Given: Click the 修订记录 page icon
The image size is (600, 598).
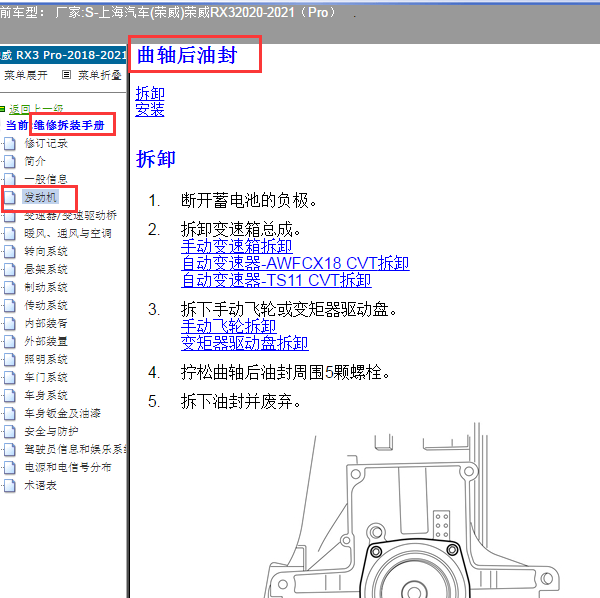Looking at the screenshot, I should pos(10,144).
